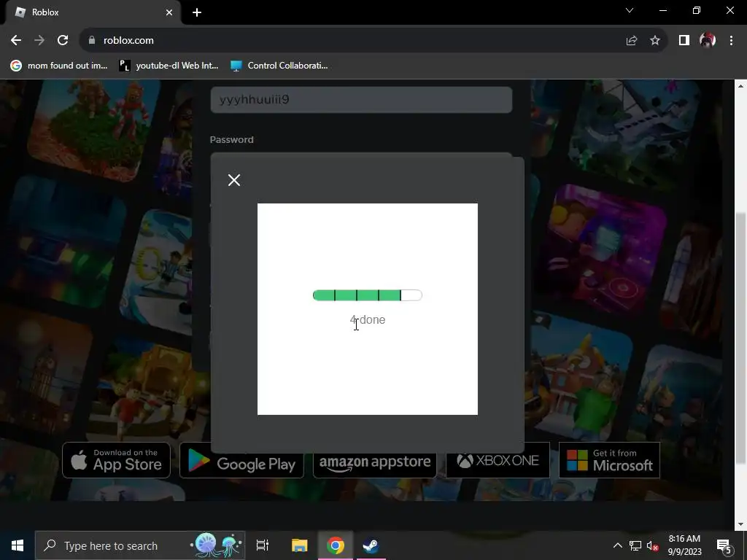Screen dimensions: 747x560
Task: Show hidden system tray icons
Action: 617,545
